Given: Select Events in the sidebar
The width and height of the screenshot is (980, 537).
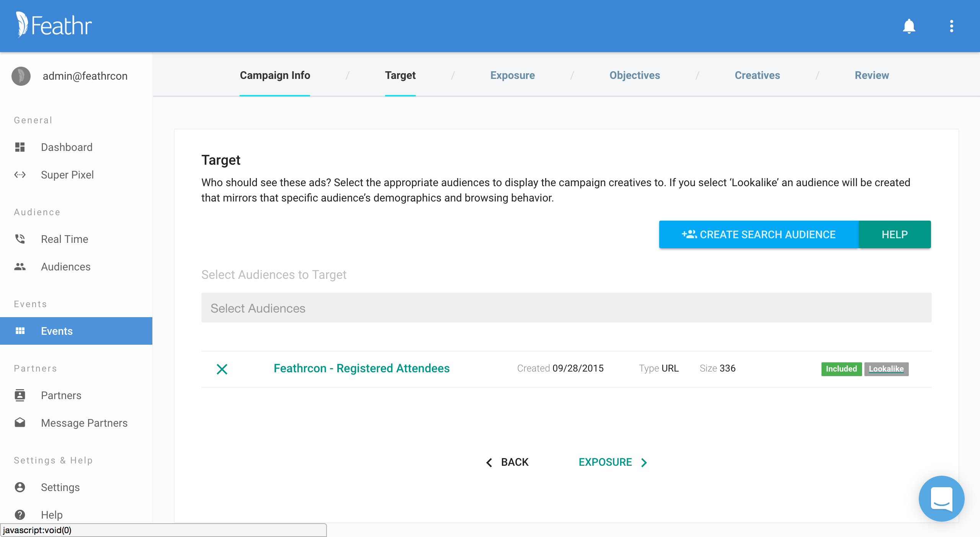Looking at the screenshot, I should [x=76, y=331].
